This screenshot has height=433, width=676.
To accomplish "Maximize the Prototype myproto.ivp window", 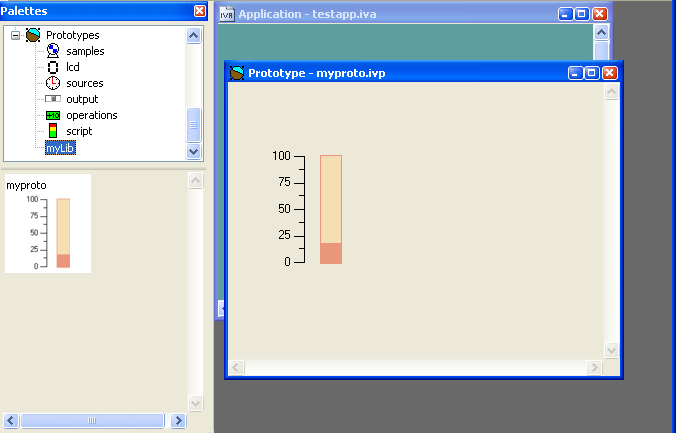I will (x=592, y=73).
